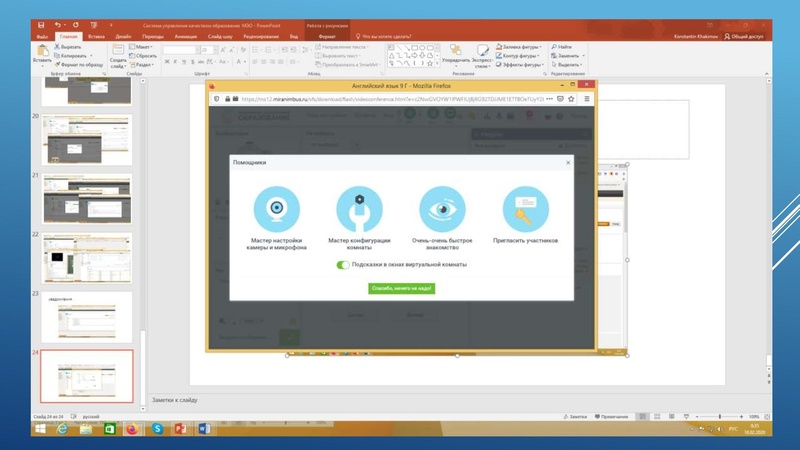Open the camera and microphone setup wizard
Viewport: 800px width, 450px height.
[x=277, y=210]
